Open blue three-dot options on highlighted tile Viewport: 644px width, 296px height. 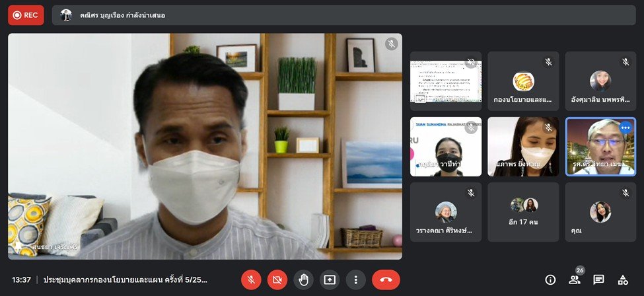[625, 128]
